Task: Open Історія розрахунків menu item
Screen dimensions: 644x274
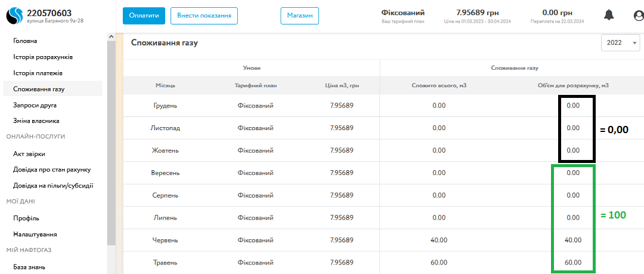Action: coord(43,57)
